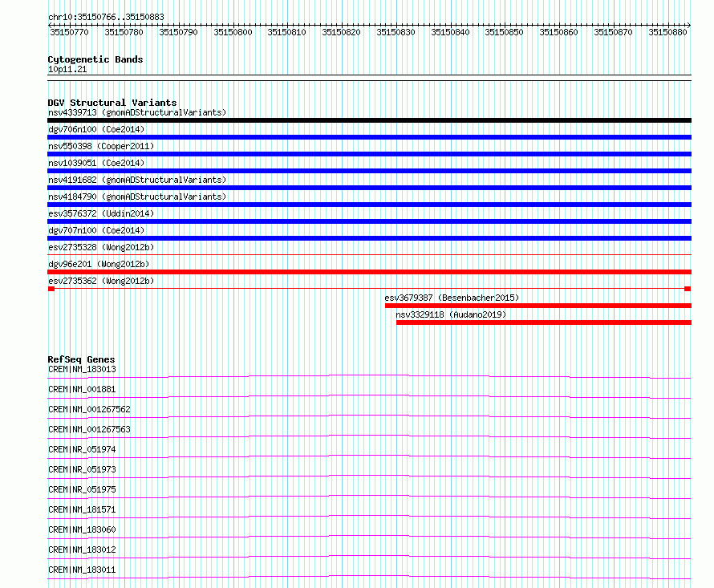714x588 pixels.
Task: Open variant nsv550398 (Cooper2011) label
Action: (101, 146)
